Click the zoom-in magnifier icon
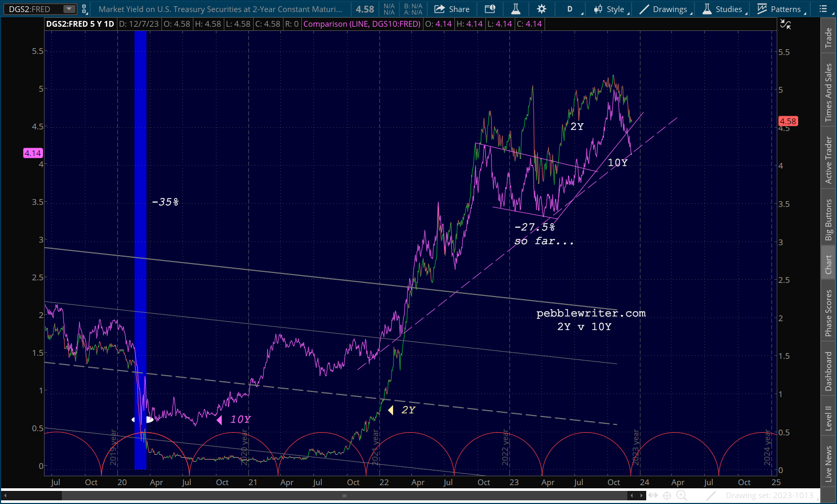Viewport: 837px width, 504px height. 681,496
